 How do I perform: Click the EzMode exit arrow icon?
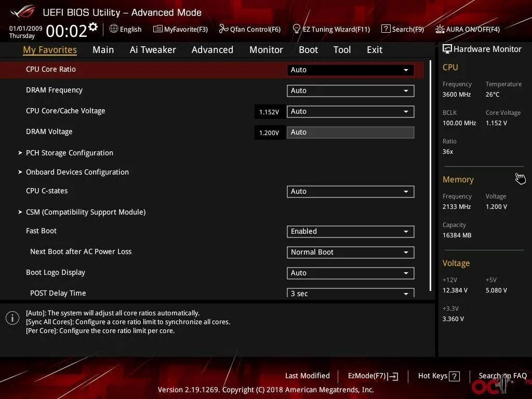tap(393, 376)
